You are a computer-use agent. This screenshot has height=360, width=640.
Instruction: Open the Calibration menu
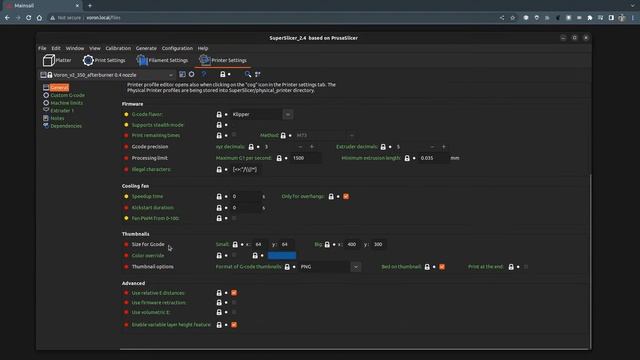tap(118, 48)
